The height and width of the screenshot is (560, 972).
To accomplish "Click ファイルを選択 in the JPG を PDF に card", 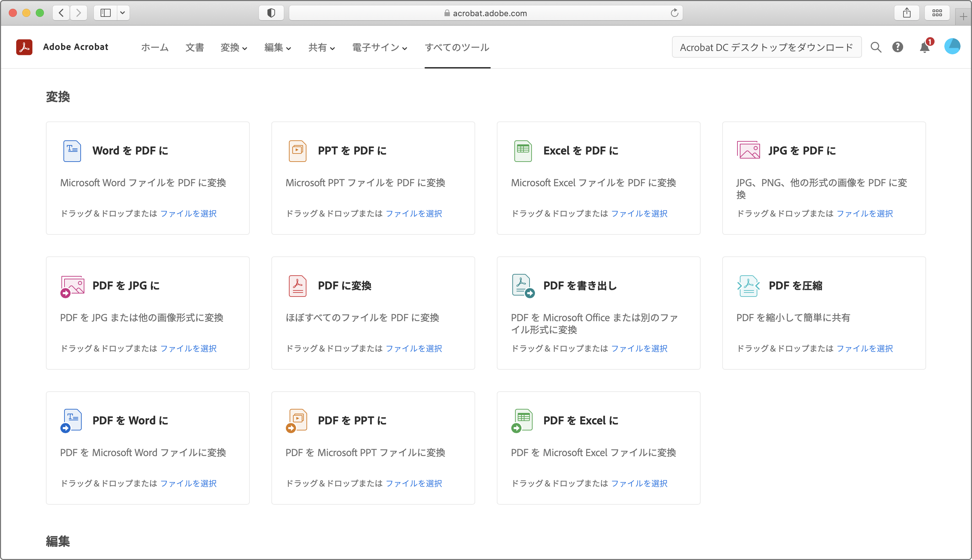I will click(865, 214).
